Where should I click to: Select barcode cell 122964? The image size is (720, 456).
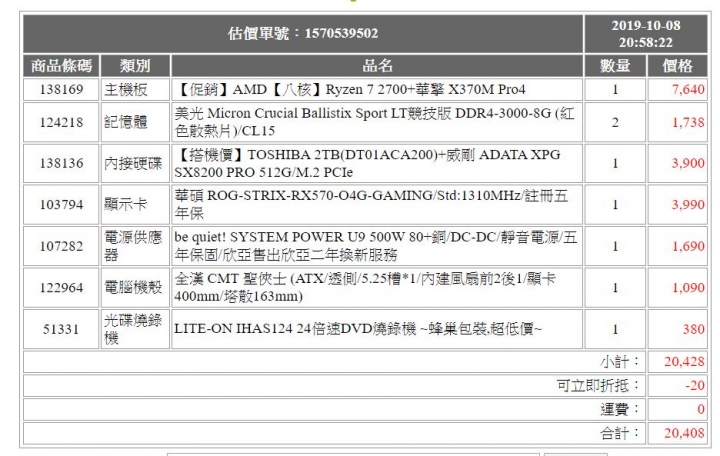[x=62, y=287]
